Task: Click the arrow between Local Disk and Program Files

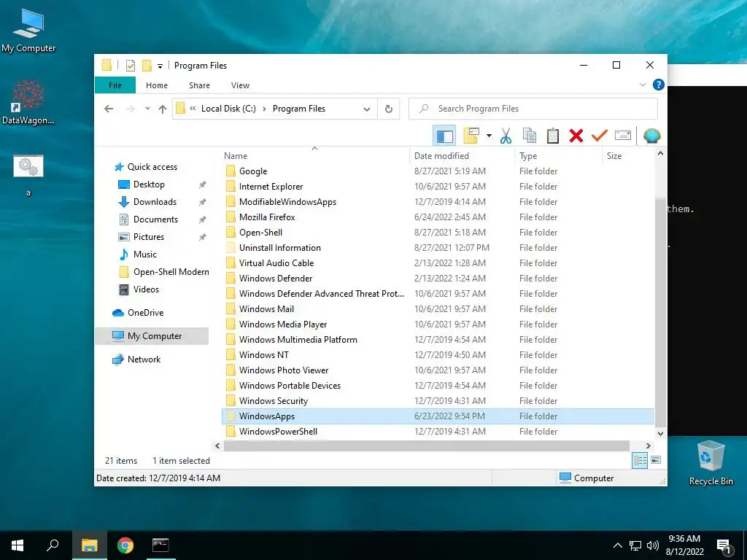Action: point(264,109)
